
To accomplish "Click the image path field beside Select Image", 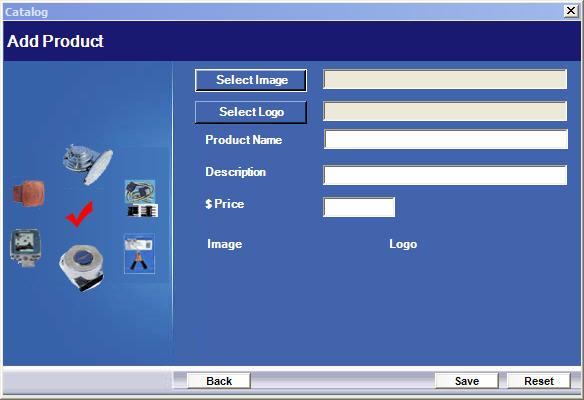I will coord(445,79).
